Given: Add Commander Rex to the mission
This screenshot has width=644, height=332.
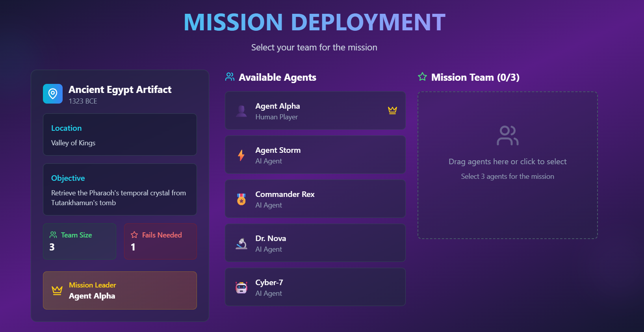Looking at the screenshot, I should point(315,199).
